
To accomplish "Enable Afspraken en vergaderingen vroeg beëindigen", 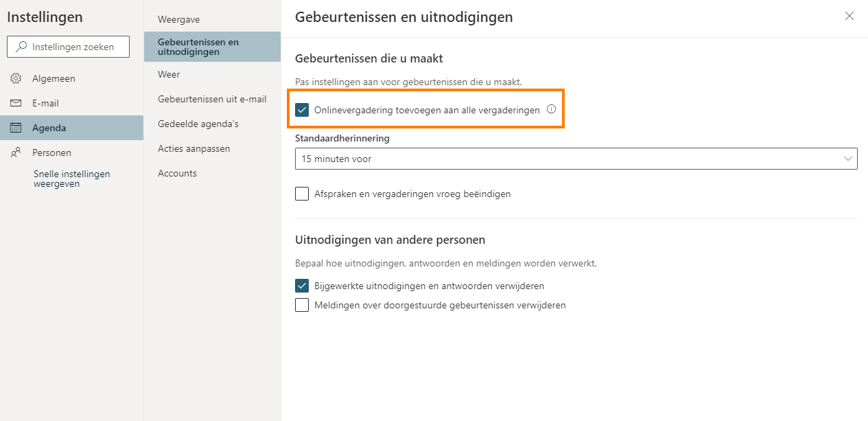I will pos(302,194).
